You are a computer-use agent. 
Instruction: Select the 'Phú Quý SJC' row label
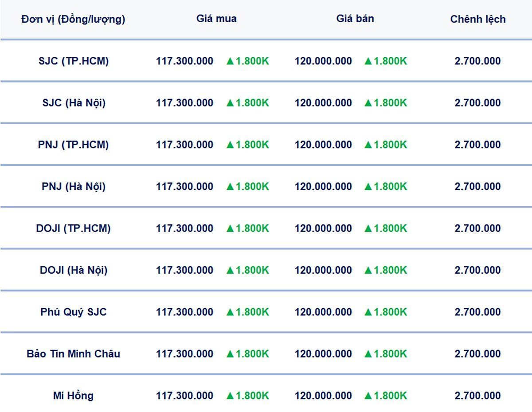pyautogui.click(x=74, y=312)
